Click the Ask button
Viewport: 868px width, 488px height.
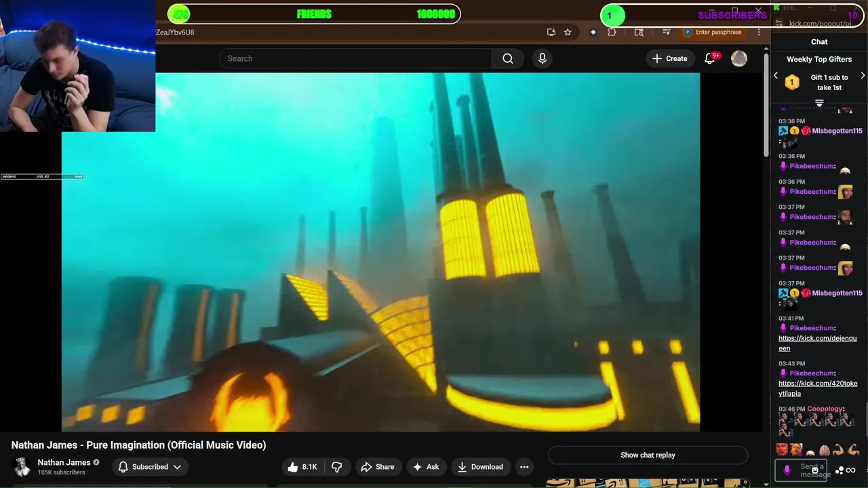coord(426,466)
